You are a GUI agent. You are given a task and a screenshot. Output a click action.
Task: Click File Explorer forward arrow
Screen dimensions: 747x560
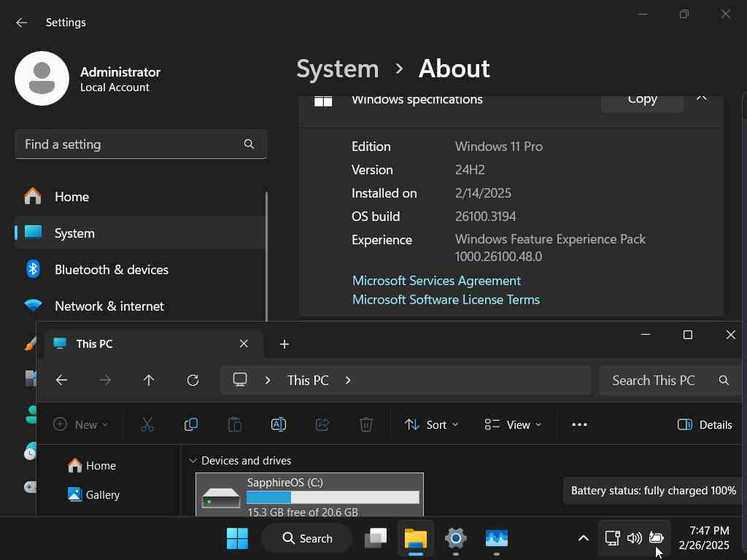click(x=105, y=380)
